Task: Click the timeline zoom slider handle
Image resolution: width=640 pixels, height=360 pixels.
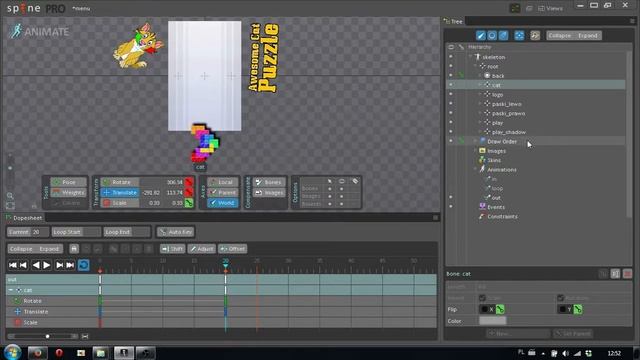Action: point(48,336)
